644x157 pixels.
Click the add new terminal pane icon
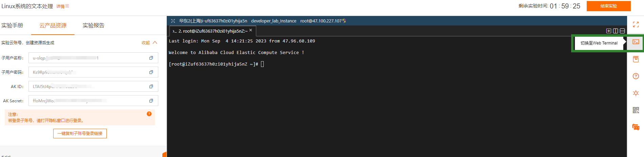pos(609,31)
